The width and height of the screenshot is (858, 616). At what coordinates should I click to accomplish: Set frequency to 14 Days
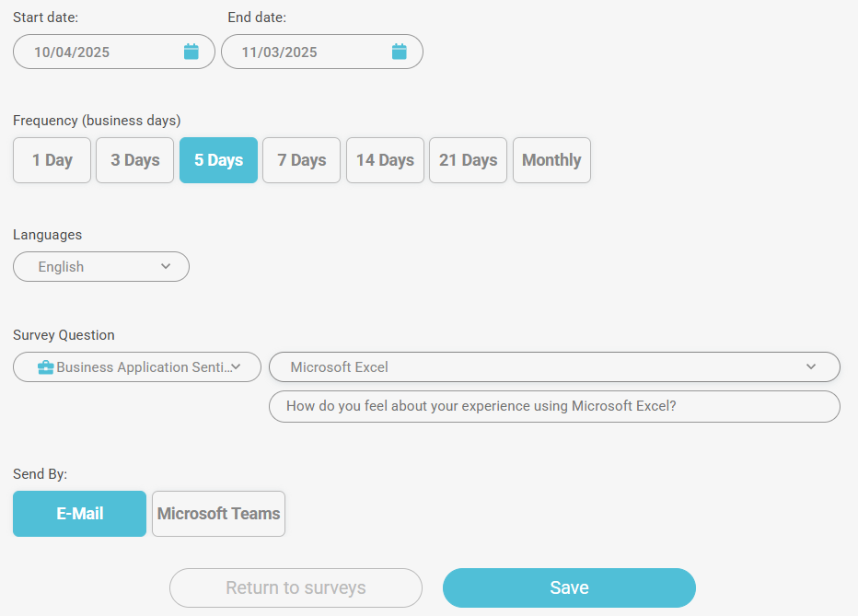pyautogui.click(x=385, y=160)
